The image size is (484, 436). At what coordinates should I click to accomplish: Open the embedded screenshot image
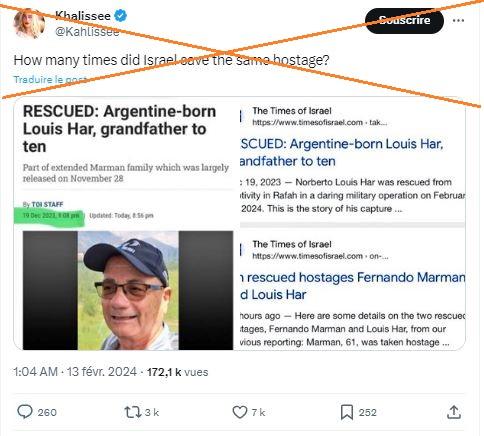coord(239,224)
